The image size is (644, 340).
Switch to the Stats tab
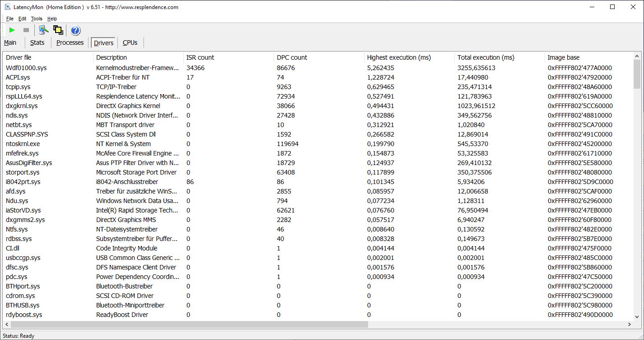(x=37, y=42)
